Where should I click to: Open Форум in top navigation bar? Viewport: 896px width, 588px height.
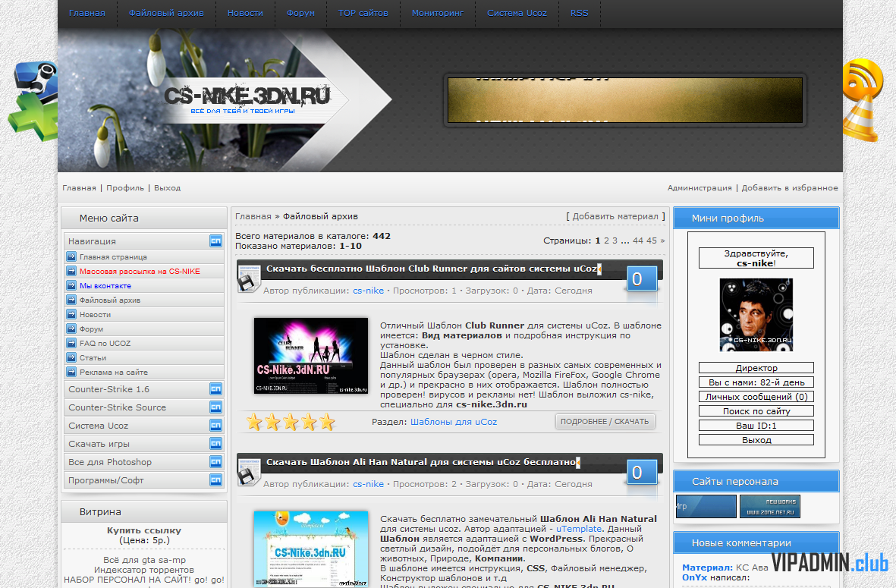300,13
